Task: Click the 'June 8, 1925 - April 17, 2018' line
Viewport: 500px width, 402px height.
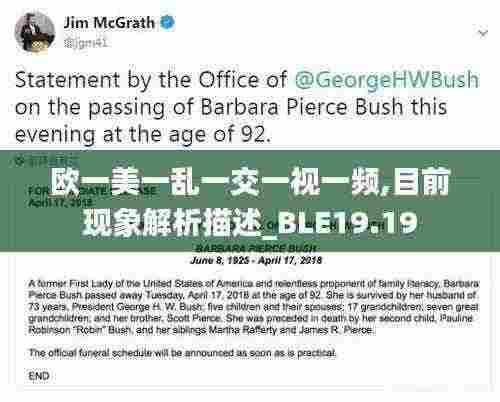Action: coord(256,260)
